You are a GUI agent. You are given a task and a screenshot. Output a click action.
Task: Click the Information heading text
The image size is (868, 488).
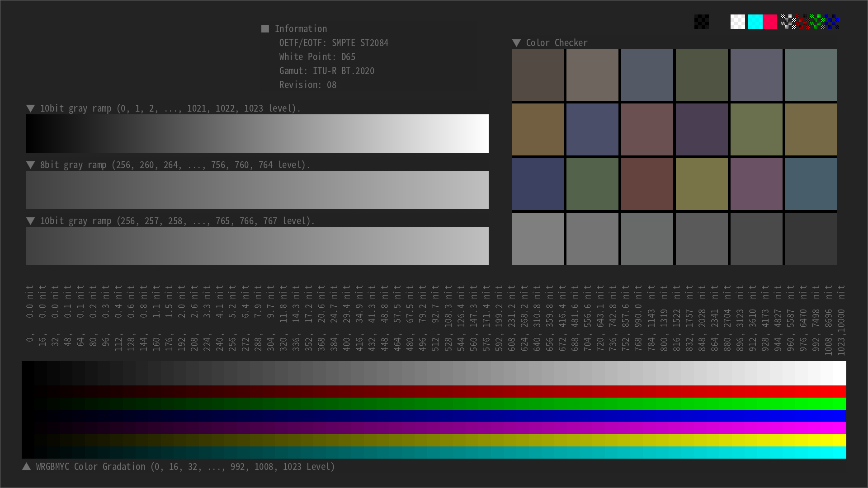point(301,29)
